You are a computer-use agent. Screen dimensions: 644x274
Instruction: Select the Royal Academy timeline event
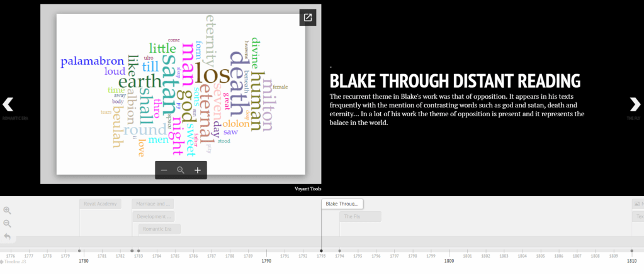pyautogui.click(x=100, y=204)
